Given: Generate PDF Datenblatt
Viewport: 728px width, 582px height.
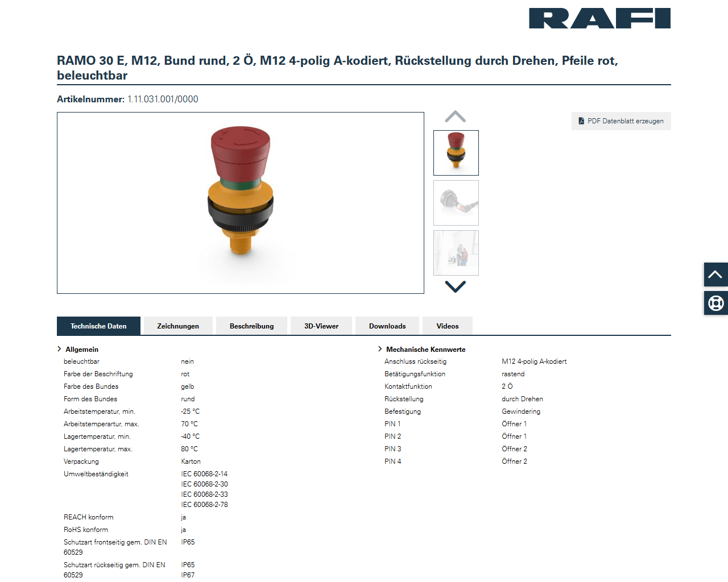Looking at the screenshot, I should pyautogui.click(x=621, y=121).
